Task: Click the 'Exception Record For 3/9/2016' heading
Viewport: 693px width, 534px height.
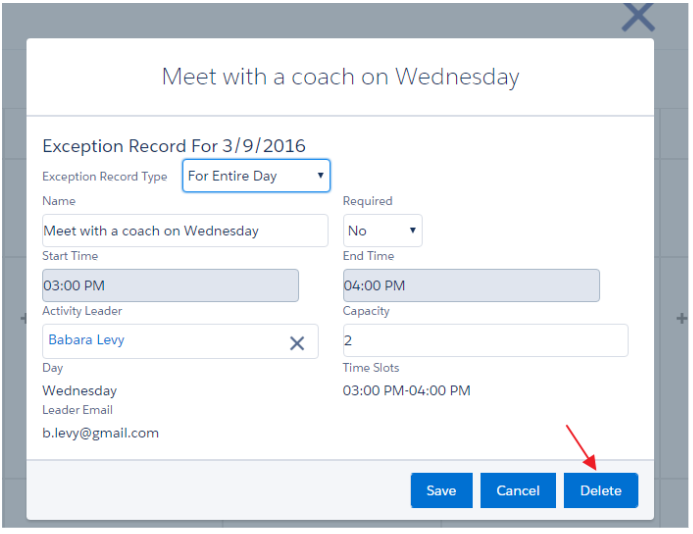Action: 174,146
